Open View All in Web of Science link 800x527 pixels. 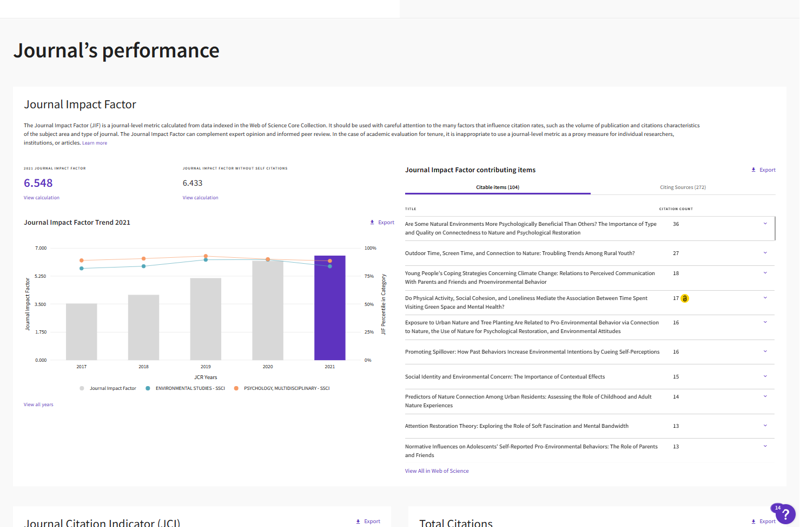436,471
